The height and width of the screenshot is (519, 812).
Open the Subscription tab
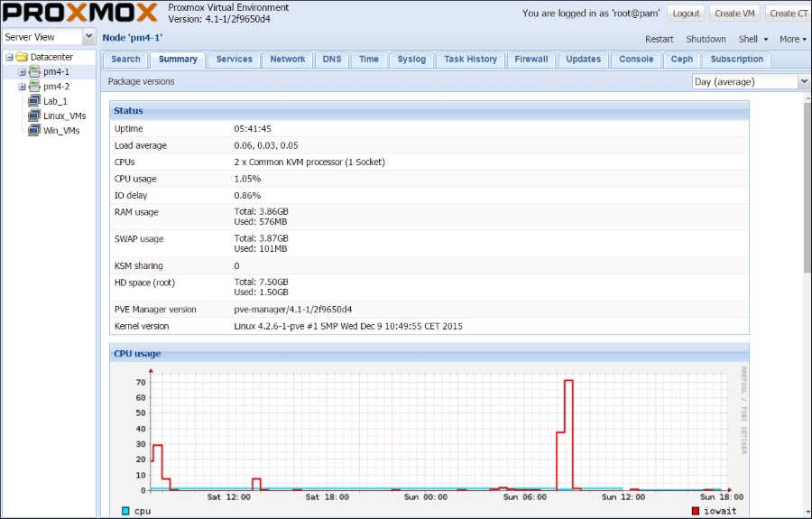[x=737, y=60]
